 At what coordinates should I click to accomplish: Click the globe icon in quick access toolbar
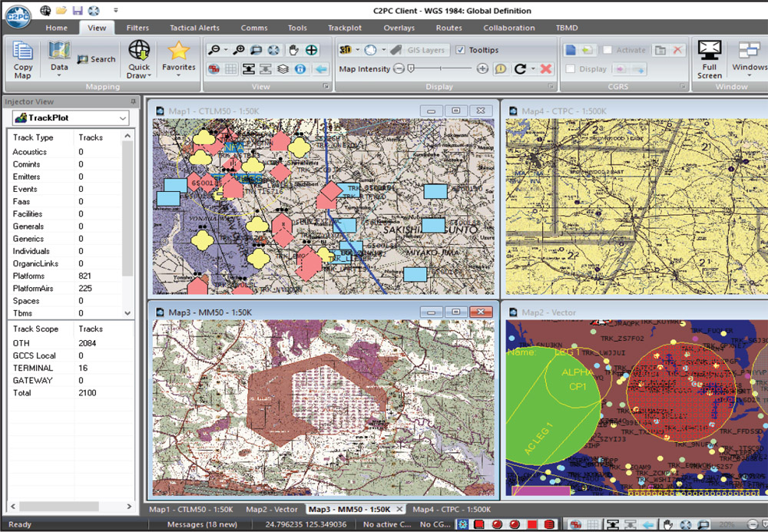[45, 10]
